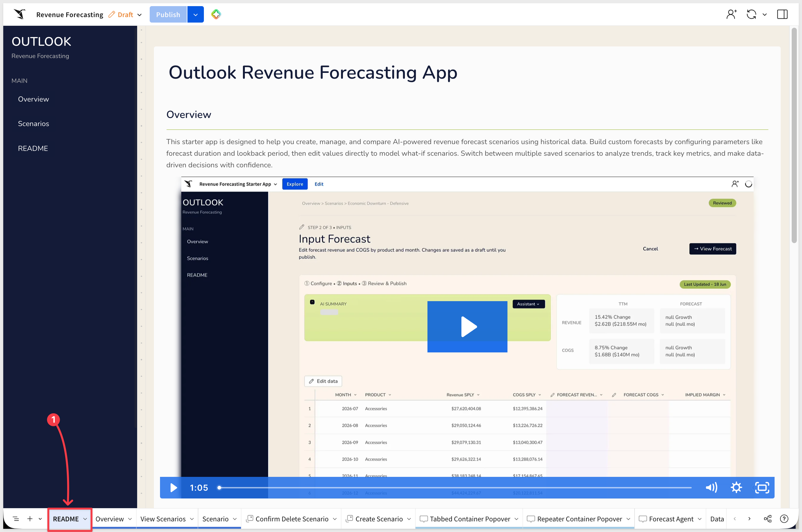
Task: Click previous page tabs arrow
Action: [735, 519]
